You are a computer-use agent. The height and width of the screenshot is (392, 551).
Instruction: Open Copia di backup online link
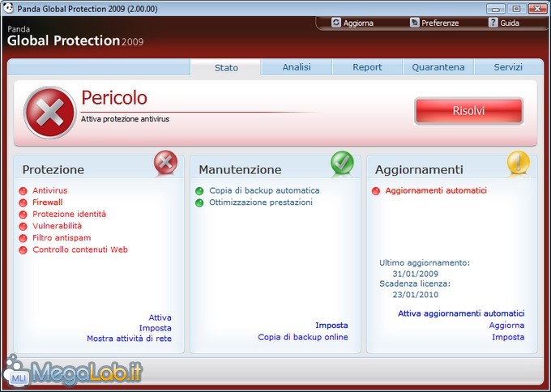coord(303,337)
